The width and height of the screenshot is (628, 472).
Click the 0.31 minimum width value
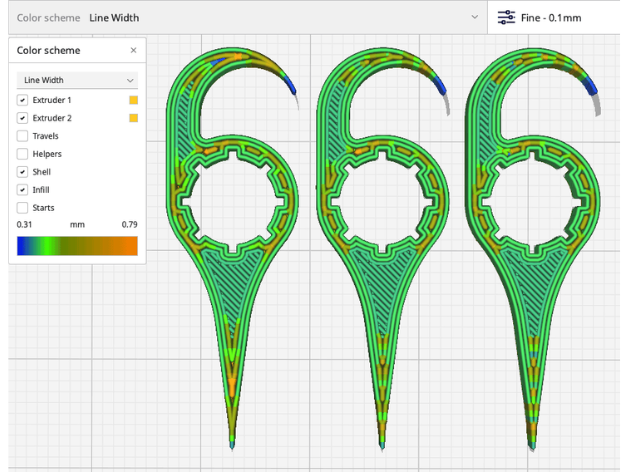(x=24, y=224)
